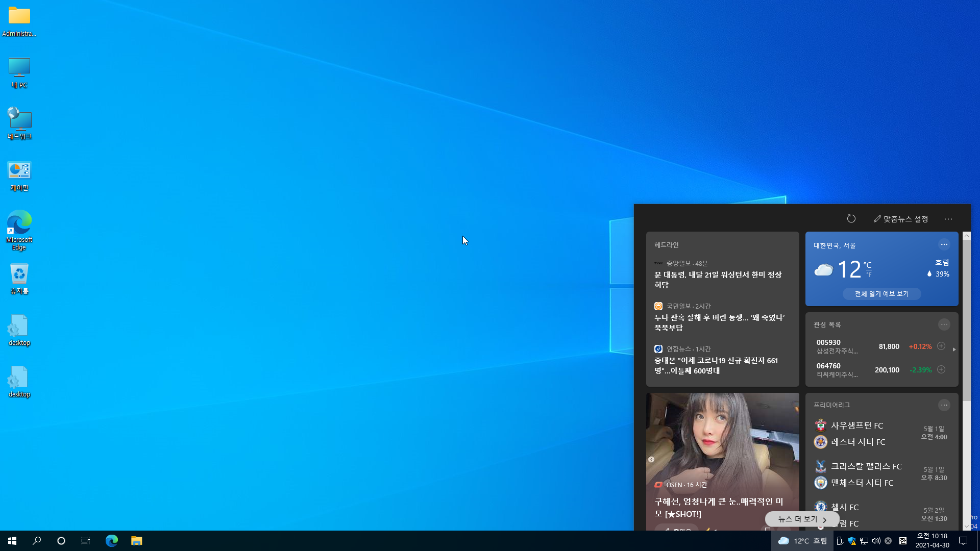Screen dimensions: 980x551
Task: Open the weather card's more options menu
Action: (944, 244)
